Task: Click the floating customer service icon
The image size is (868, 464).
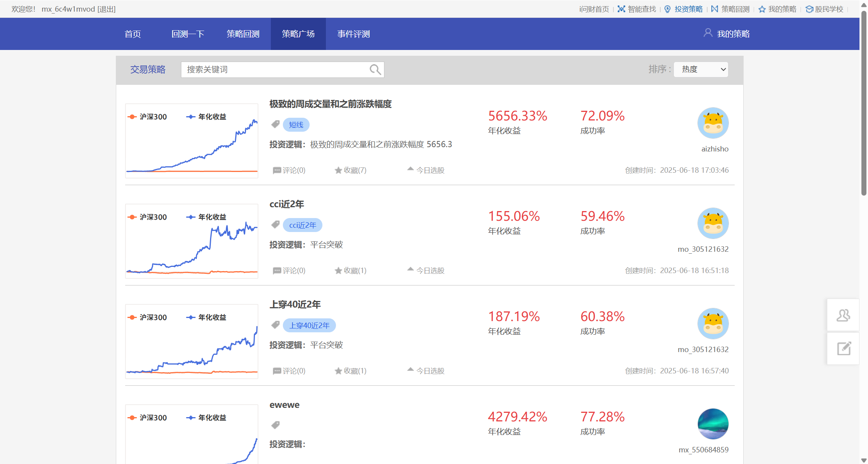Action: point(843,315)
